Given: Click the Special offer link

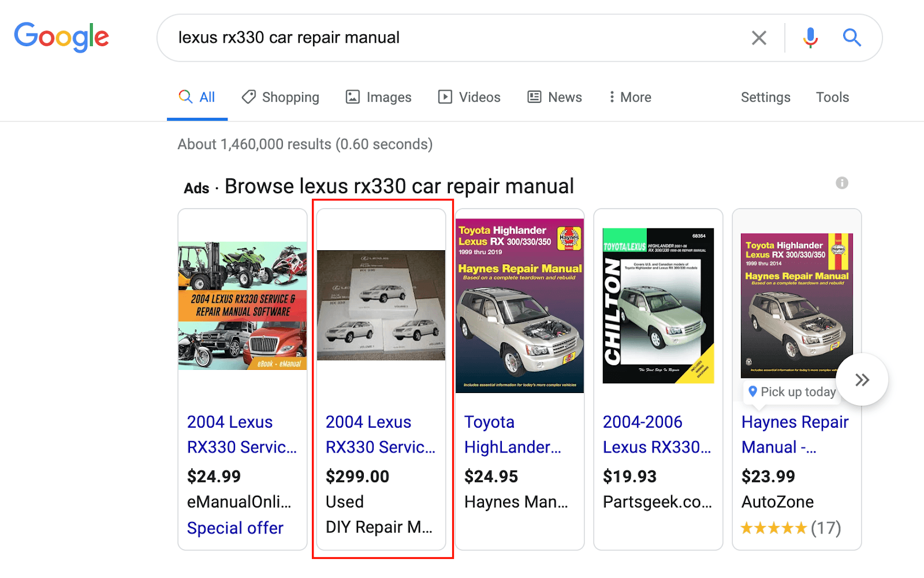Looking at the screenshot, I should [x=235, y=528].
